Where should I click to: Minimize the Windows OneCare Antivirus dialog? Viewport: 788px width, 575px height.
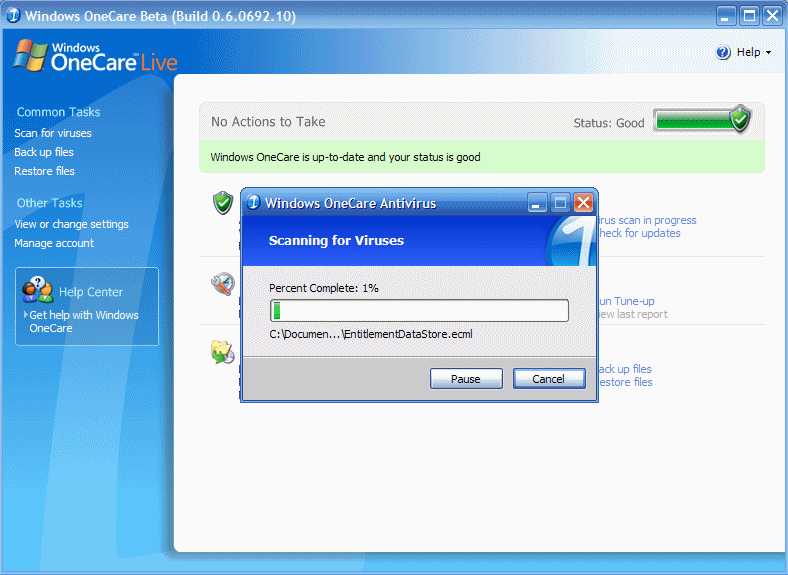537,203
